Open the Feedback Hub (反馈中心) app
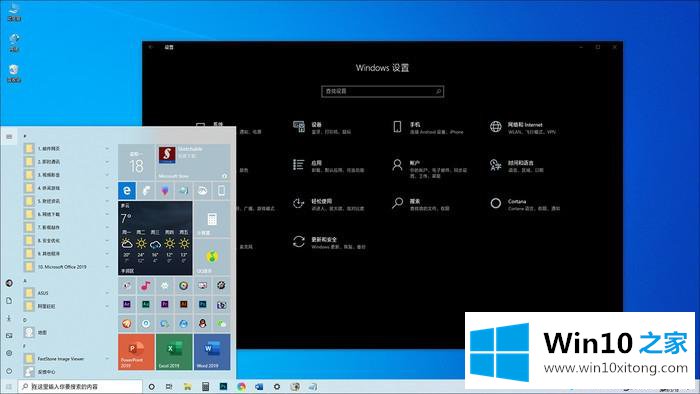 tap(67, 372)
